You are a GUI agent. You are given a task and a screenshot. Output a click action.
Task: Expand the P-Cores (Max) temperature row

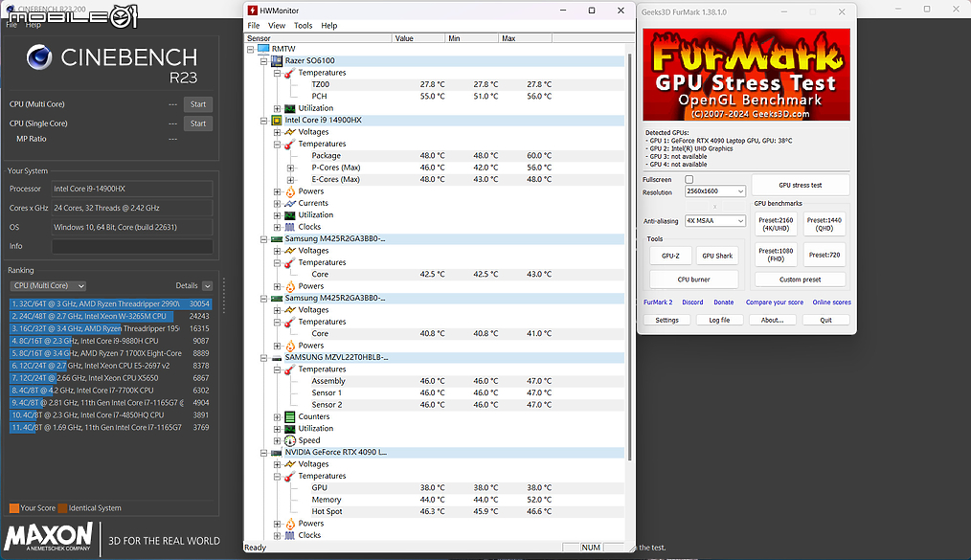coord(290,168)
